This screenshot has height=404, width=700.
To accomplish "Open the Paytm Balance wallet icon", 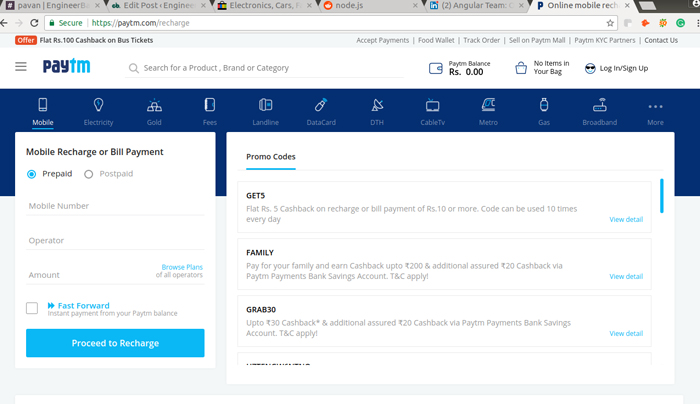I will click(436, 68).
